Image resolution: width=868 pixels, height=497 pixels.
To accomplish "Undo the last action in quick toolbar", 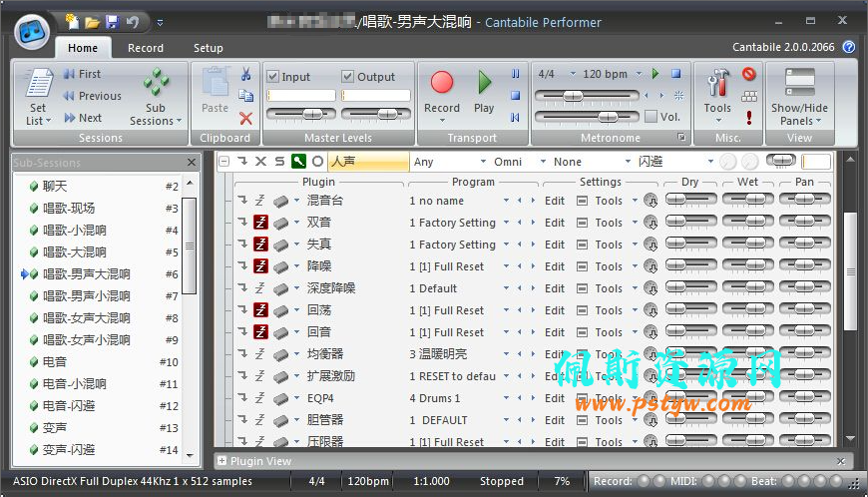I will coord(133,22).
